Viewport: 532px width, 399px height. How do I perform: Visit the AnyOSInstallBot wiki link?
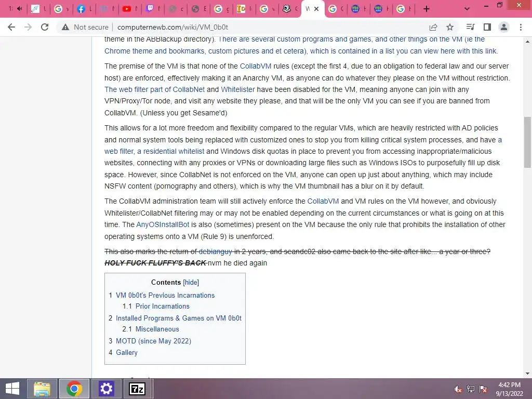[x=163, y=224]
